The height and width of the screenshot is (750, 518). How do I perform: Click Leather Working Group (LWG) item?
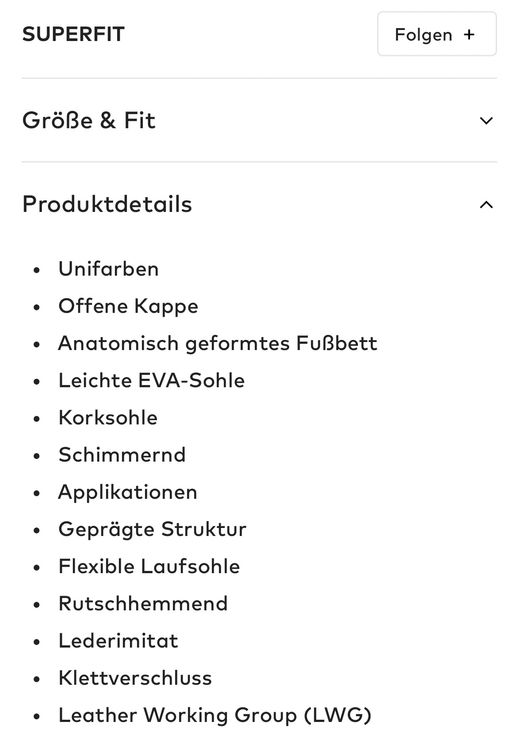(215, 716)
